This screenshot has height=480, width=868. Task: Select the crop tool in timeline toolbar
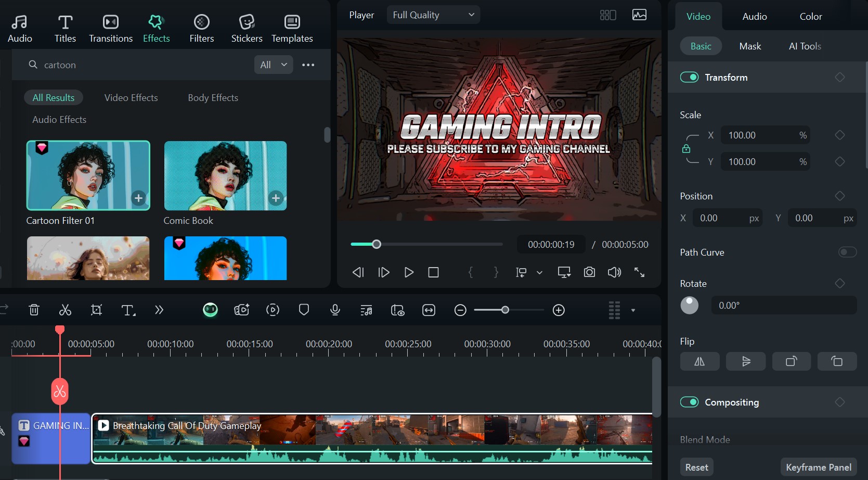click(96, 310)
